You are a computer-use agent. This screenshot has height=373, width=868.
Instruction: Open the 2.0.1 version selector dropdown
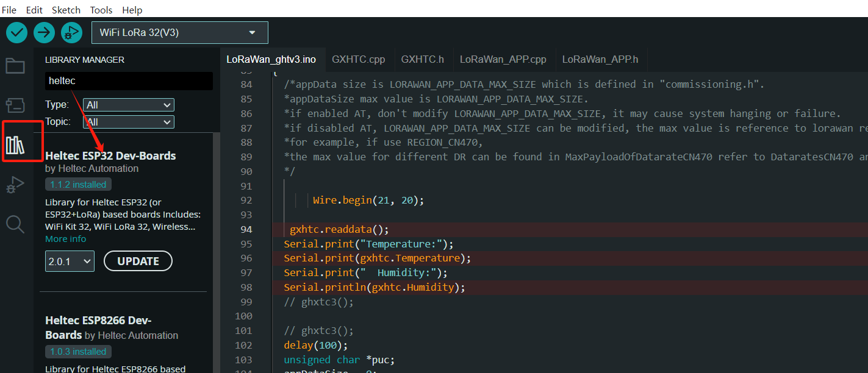pos(70,261)
